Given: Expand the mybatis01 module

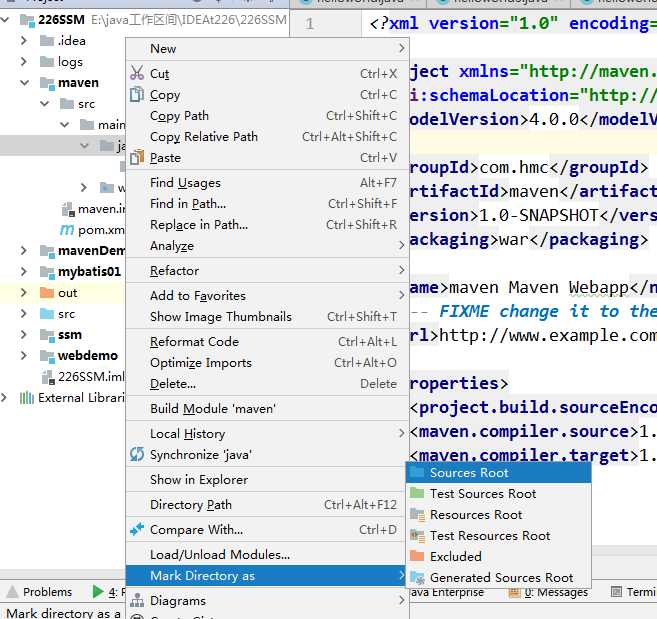Looking at the screenshot, I should [24, 272].
